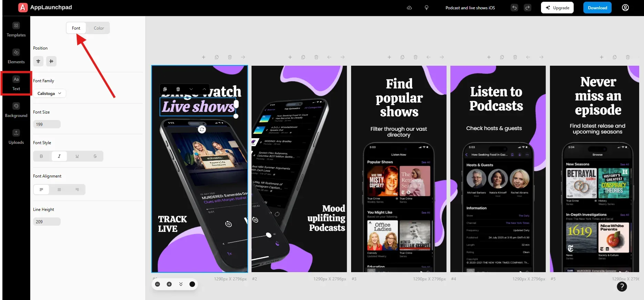
Task: Center text horizontally using position button
Action: (x=38, y=61)
